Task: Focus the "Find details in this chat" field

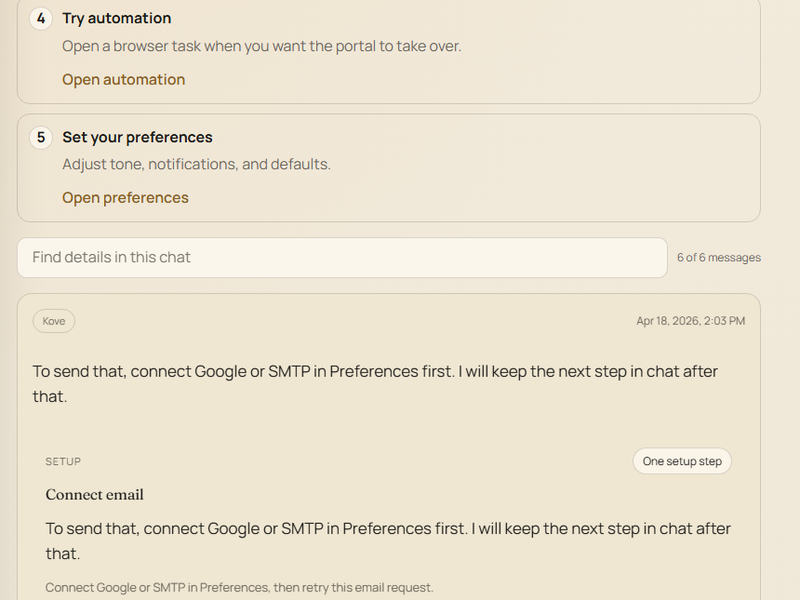Action: (342, 257)
